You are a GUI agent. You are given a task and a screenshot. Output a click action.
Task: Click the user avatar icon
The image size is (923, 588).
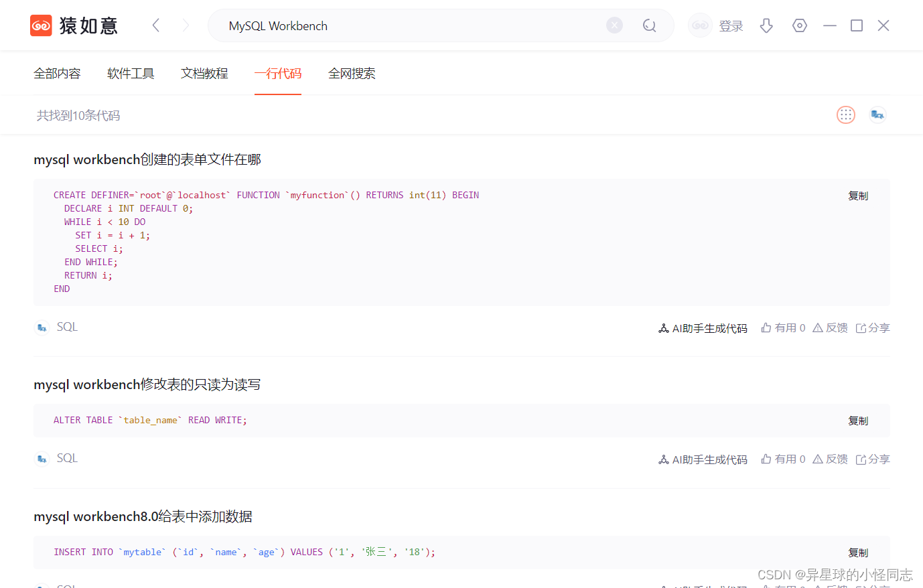pos(700,25)
